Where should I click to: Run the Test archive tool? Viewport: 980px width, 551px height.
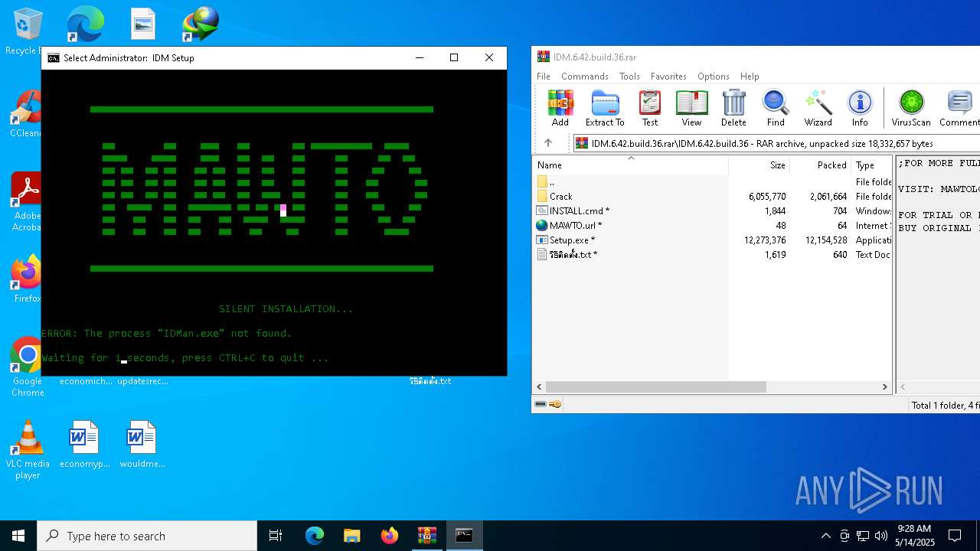[x=649, y=108]
